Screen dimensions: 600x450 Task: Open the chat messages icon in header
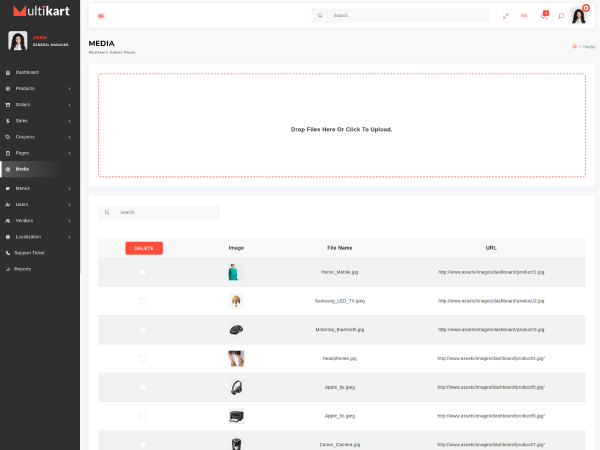click(x=561, y=16)
